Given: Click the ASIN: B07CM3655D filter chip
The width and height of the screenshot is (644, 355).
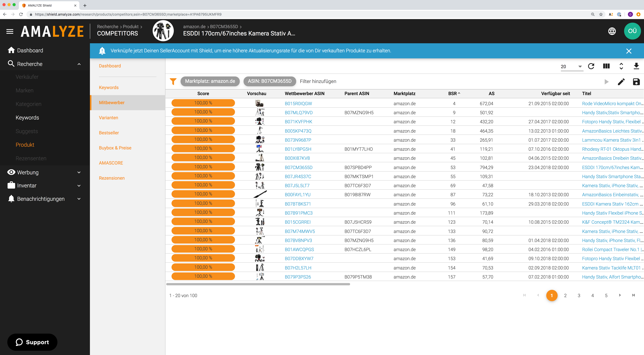Looking at the screenshot, I should coord(269,81).
